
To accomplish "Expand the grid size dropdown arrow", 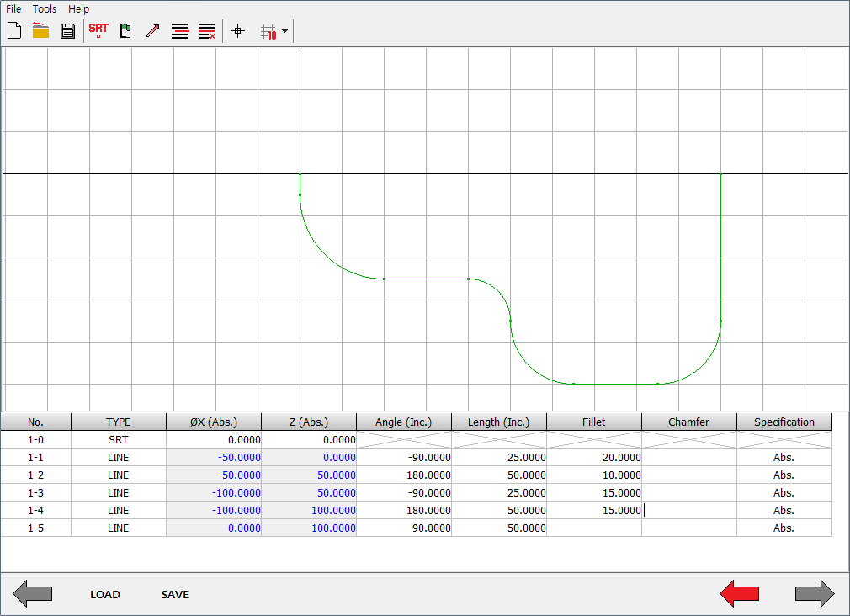I will tap(285, 31).
